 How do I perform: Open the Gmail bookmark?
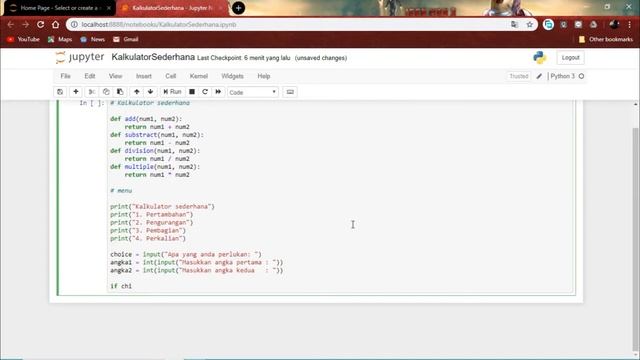(x=126, y=40)
